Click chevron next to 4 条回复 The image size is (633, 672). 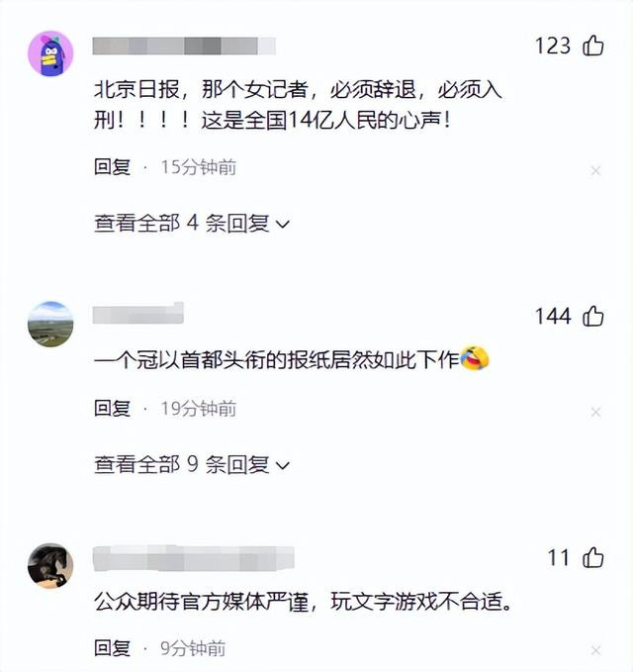point(283,224)
